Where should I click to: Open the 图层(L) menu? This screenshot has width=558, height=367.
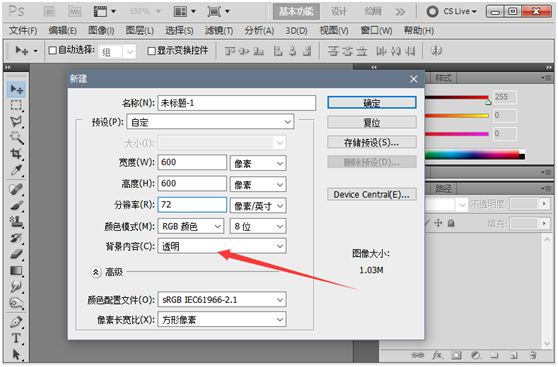[x=140, y=31]
